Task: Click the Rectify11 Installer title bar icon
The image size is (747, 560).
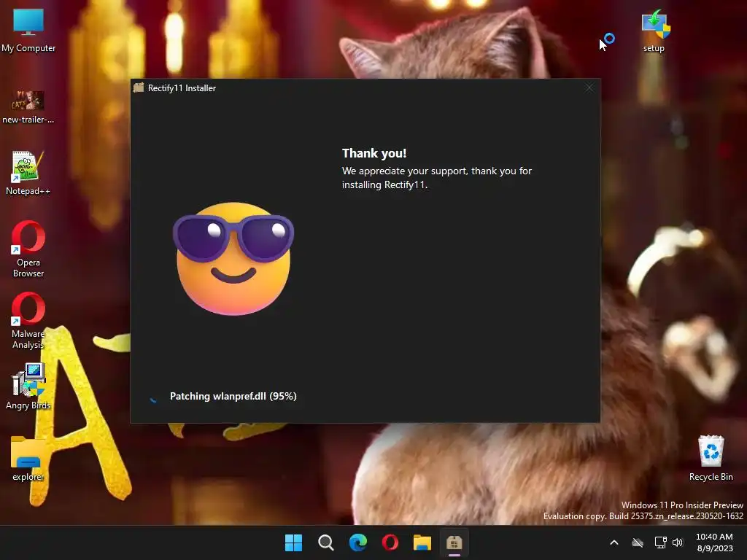Action: (x=139, y=87)
